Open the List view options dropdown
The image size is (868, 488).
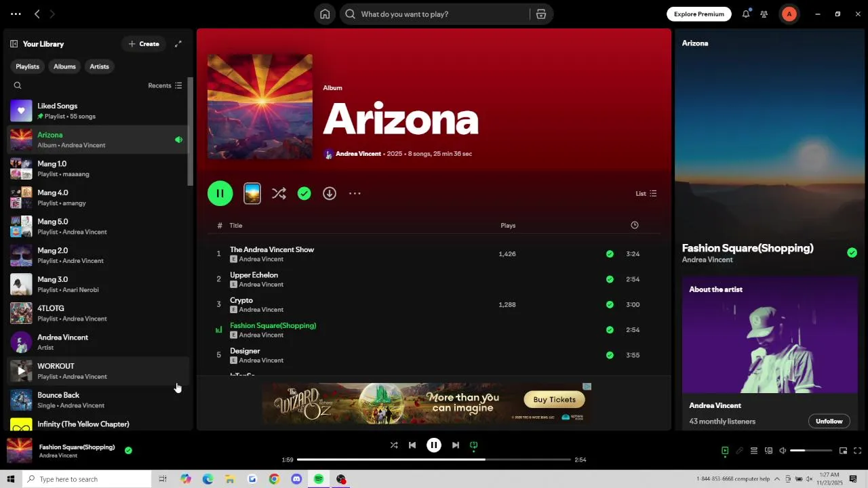646,194
